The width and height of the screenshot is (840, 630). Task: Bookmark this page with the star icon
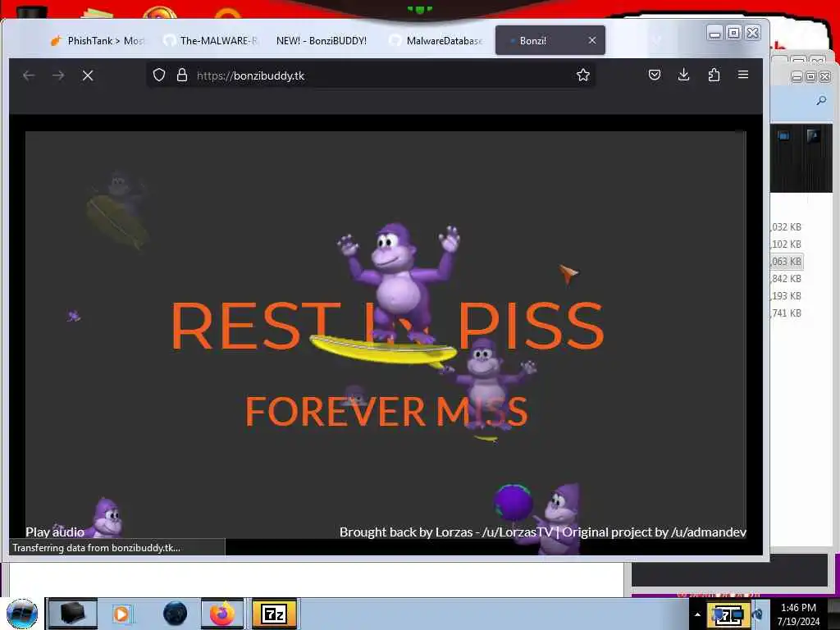(583, 75)
